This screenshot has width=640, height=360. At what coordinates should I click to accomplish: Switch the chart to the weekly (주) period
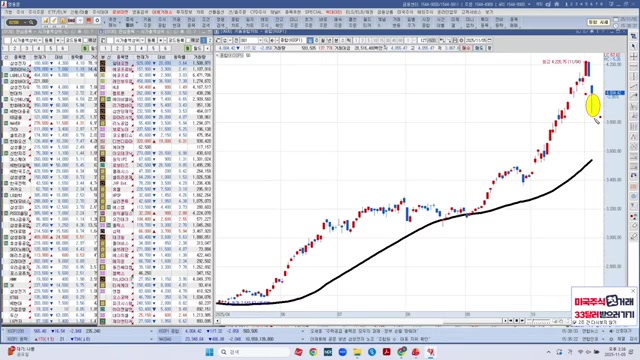pos(317,40)
